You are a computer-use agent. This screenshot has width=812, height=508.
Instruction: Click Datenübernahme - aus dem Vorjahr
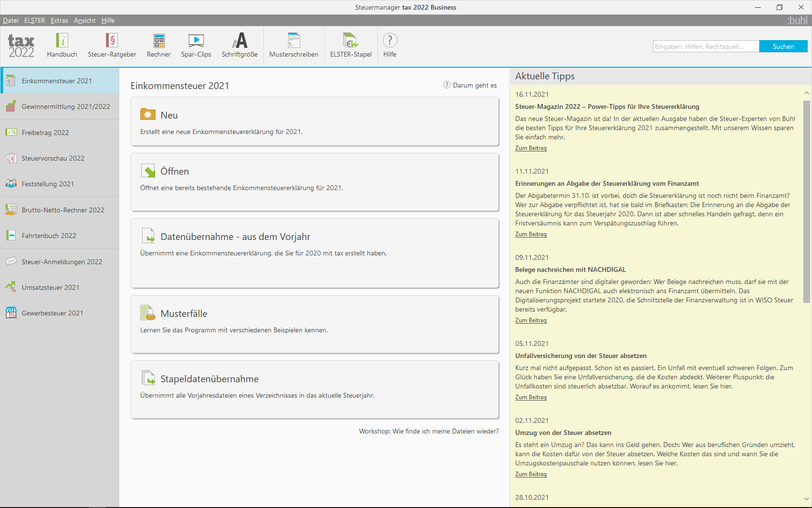(x=315, y=253)
